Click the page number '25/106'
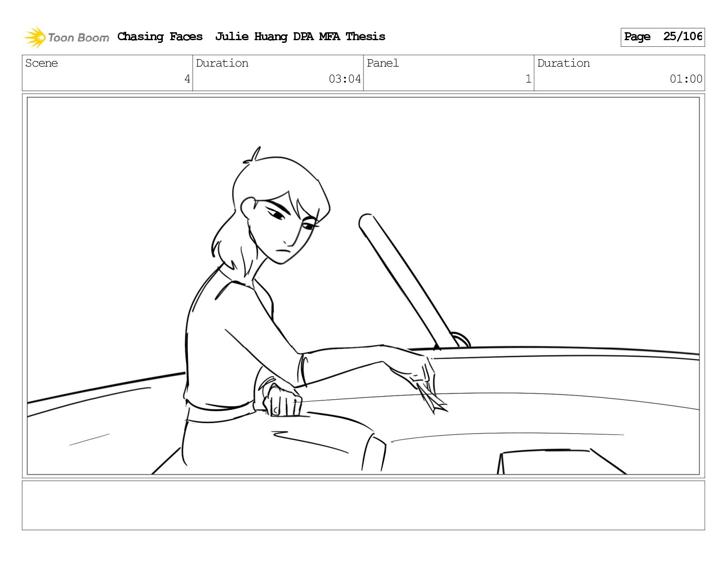 [x=683, y=37]
